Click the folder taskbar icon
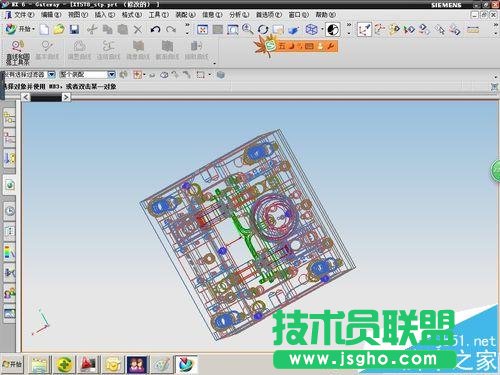The width and height of the screenshot is (500, 375). (x=39, y=365)
